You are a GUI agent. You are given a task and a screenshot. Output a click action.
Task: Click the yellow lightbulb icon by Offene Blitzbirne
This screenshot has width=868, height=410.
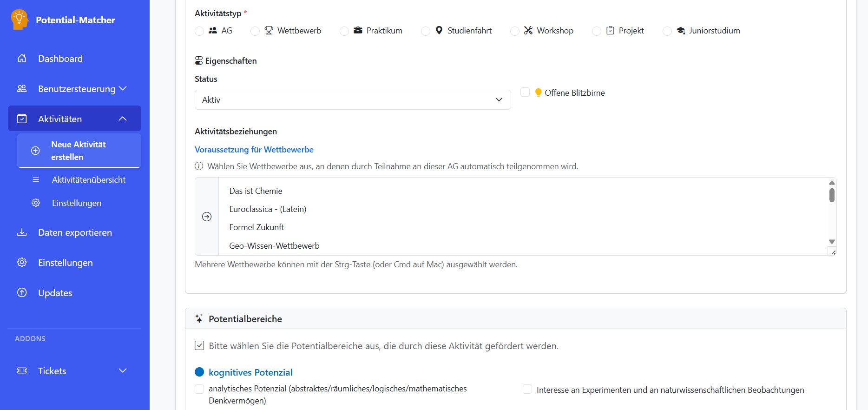[538, 93]
